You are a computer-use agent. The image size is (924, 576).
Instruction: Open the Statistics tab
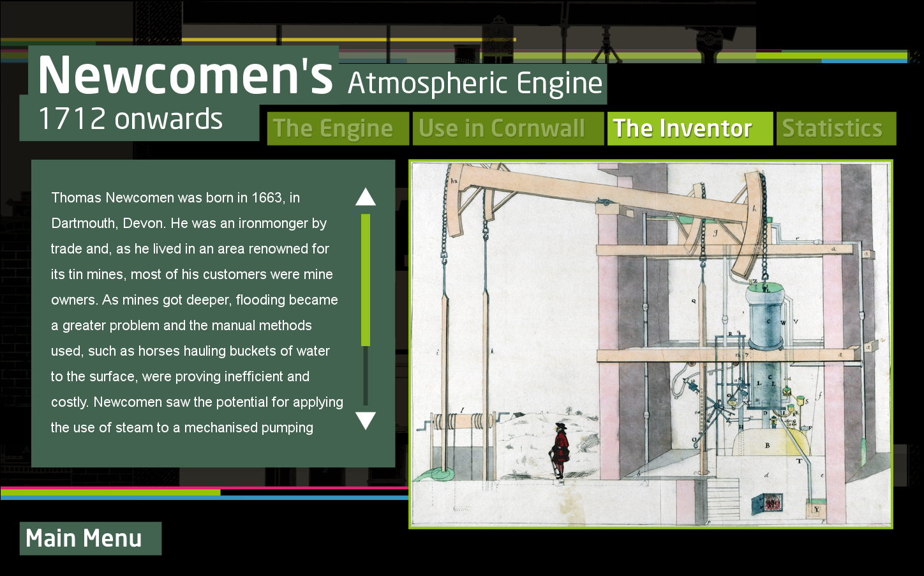(x=836, y=128)
